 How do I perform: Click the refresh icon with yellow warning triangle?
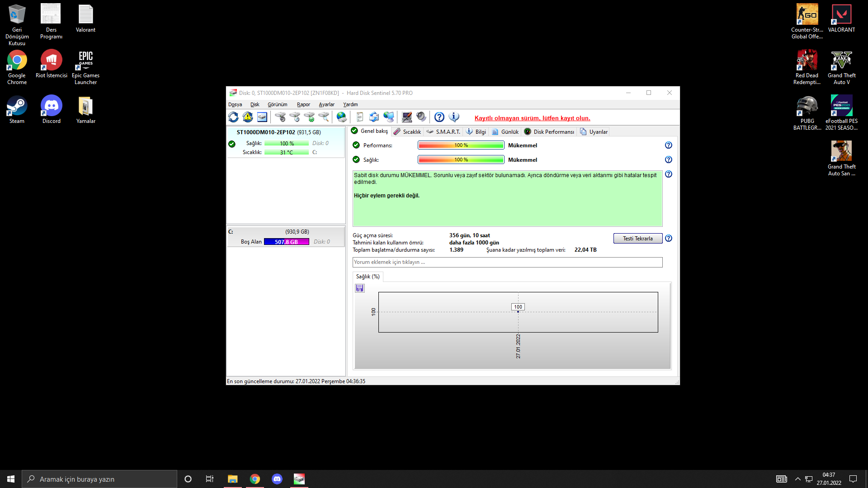pos(248,117)
